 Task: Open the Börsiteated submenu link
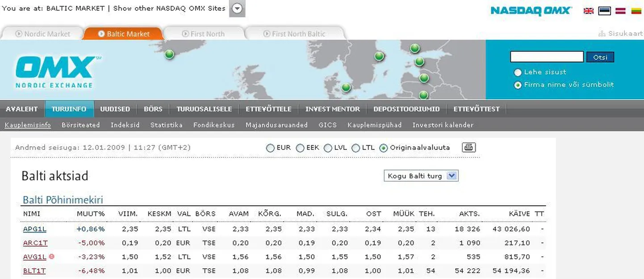click(x=81, y=125)
